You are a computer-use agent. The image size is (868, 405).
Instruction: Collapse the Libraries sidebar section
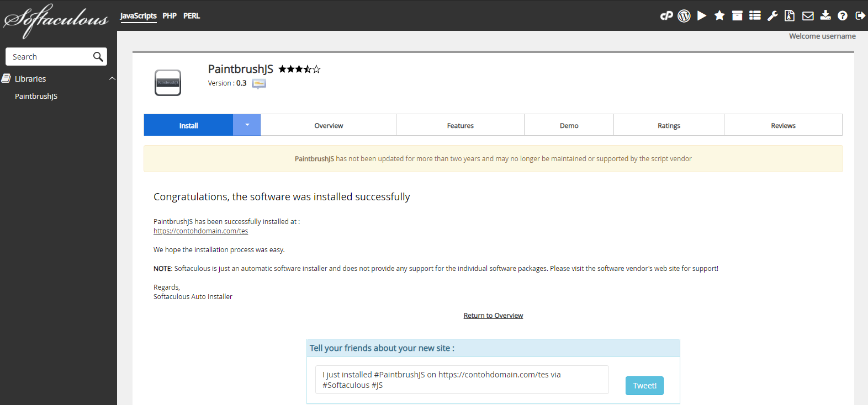(x=112, y=79)
